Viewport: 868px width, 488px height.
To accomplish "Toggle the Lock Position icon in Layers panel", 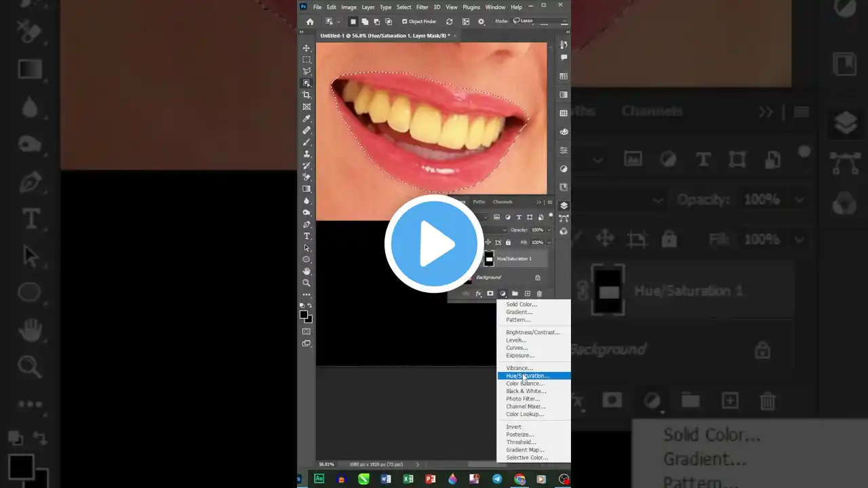I will pyautogui.click(x=488, y=242).
